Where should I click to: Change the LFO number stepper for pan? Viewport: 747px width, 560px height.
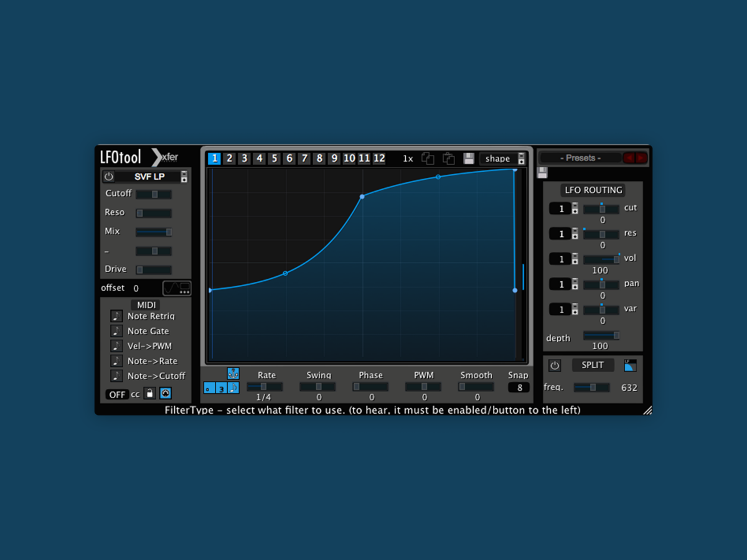(575, 284)
